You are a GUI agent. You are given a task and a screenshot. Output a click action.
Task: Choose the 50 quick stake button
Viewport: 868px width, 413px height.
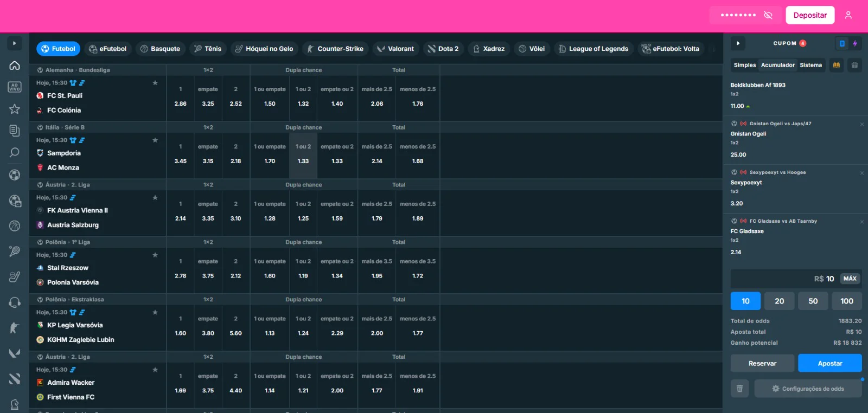pyautogui.click(x=813, y=301)
